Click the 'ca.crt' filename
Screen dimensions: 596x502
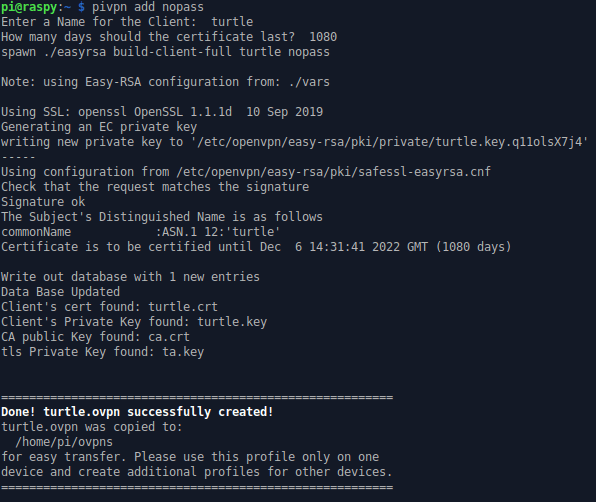[169, 337]
